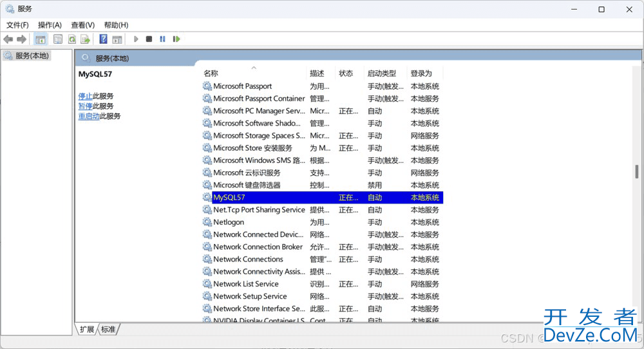
Task: Click 本地系统 login cell of MySQL57 row
Action: [x=424, y=198]
